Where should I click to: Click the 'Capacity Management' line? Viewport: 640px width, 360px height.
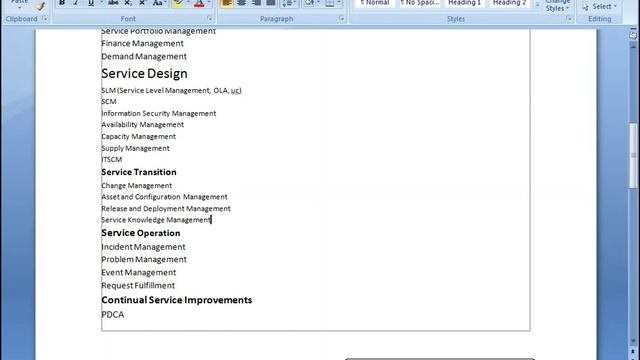pos(138,136)
